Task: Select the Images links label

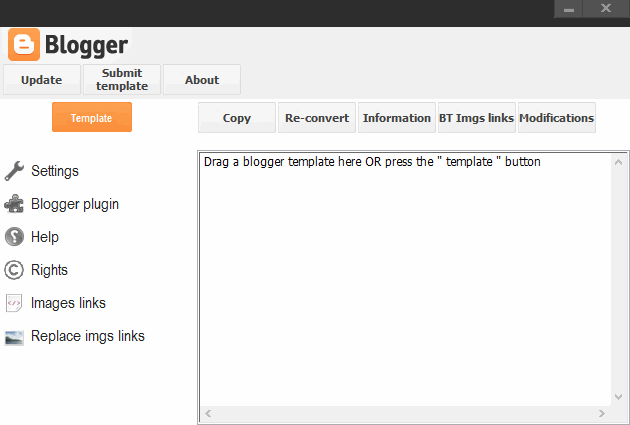Action: [68, 303]
